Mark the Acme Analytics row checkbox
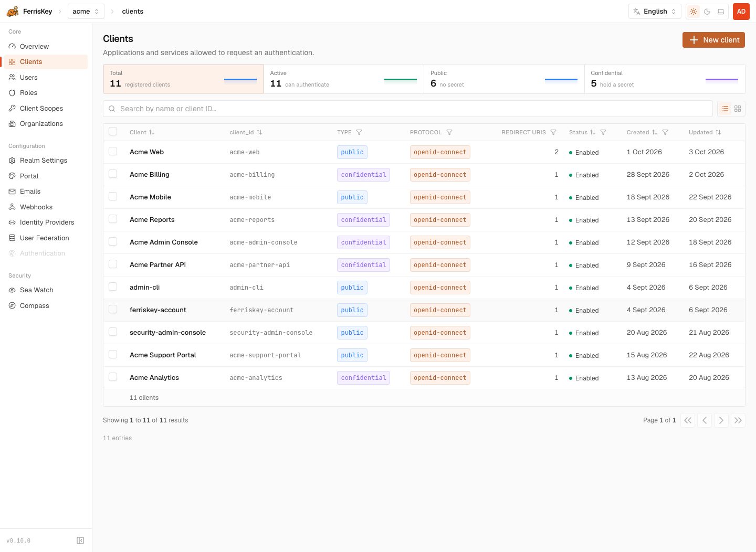Image resolution: width=756 pixels, height=552 pixels. coord(113,377)
